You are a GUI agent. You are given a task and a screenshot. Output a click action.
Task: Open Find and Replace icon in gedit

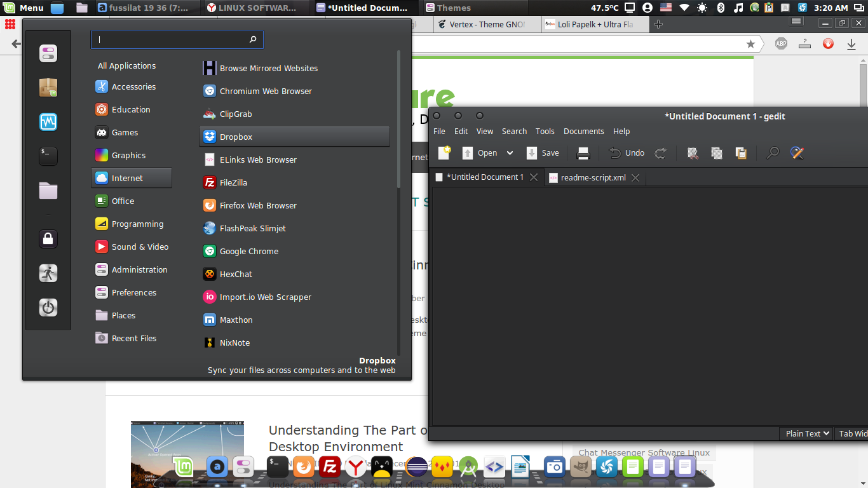point(797,152)
